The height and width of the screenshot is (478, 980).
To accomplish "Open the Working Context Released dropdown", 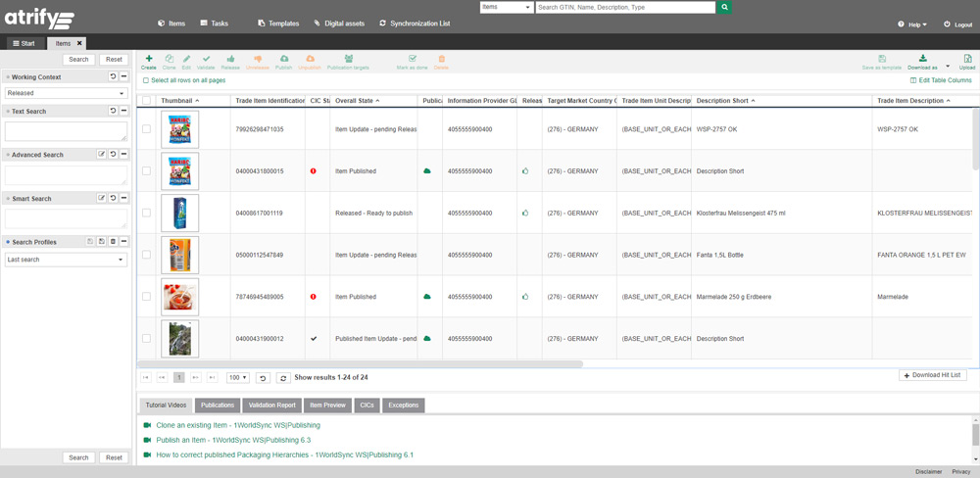I will (66, 94).
